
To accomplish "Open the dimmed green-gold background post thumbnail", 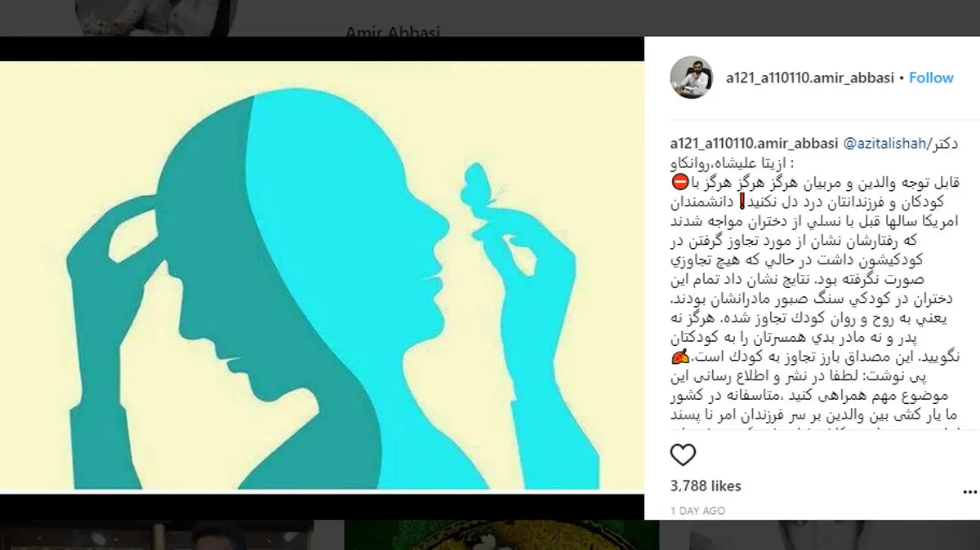I will click(501, 535).
